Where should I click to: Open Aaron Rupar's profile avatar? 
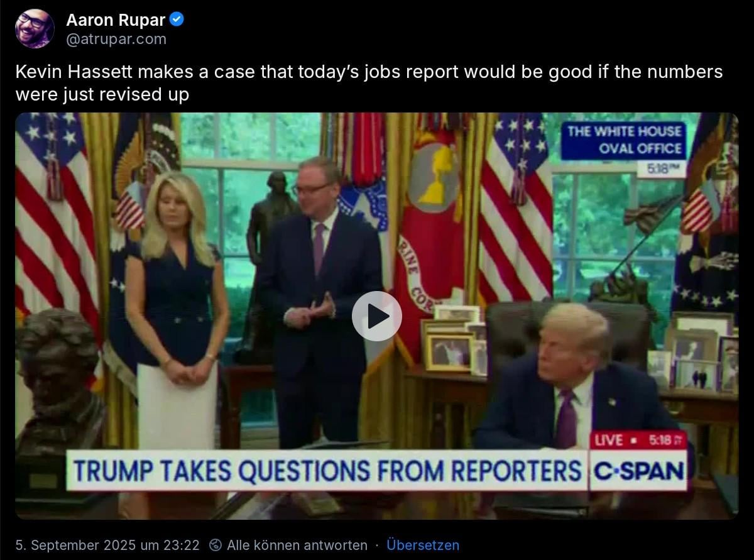pos(35,28)
